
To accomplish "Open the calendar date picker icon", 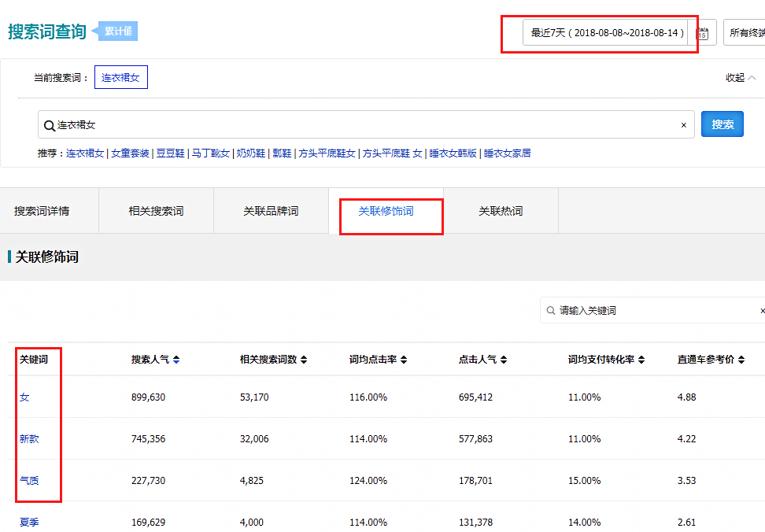I will click(703, 33).
